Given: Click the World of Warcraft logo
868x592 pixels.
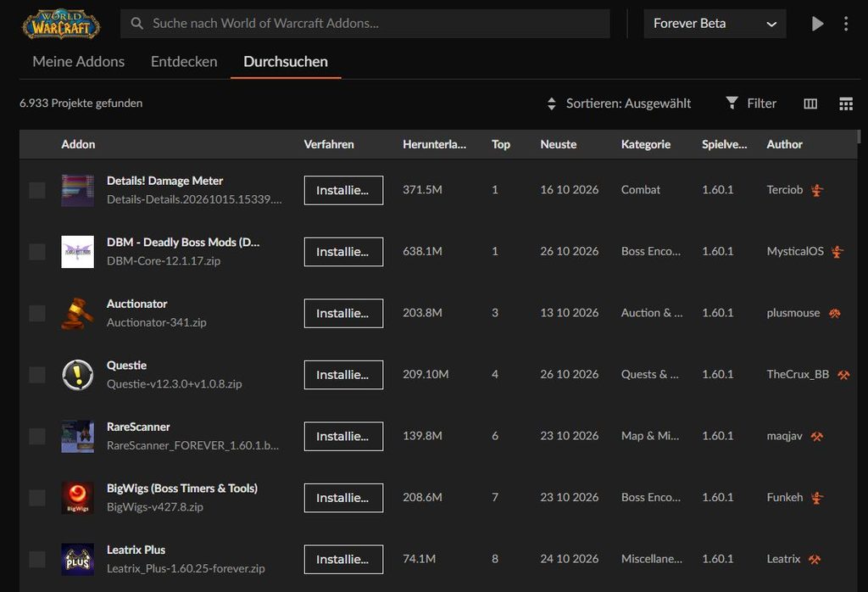Looking at the screenshot, I should tap(61, 23).
